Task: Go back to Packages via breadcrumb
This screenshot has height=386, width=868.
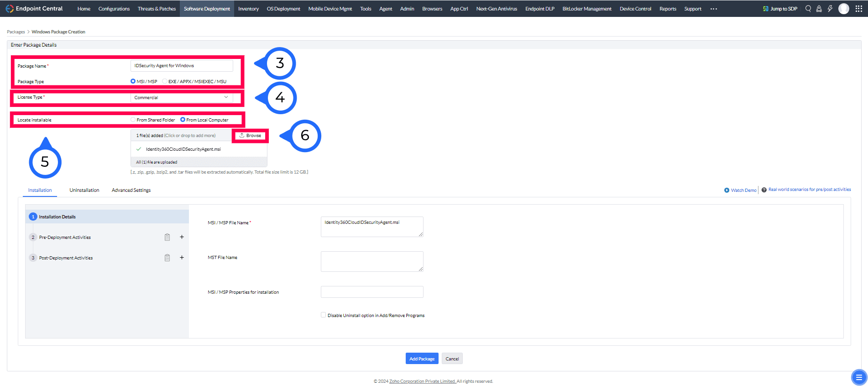Action: pos(16,32)
